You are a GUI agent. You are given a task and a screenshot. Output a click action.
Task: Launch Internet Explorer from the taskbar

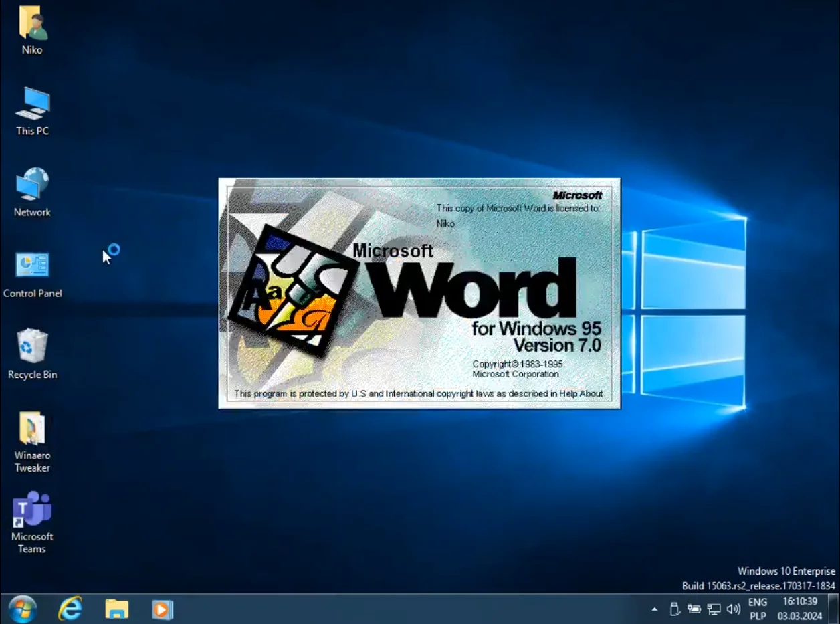click(70, 609)
